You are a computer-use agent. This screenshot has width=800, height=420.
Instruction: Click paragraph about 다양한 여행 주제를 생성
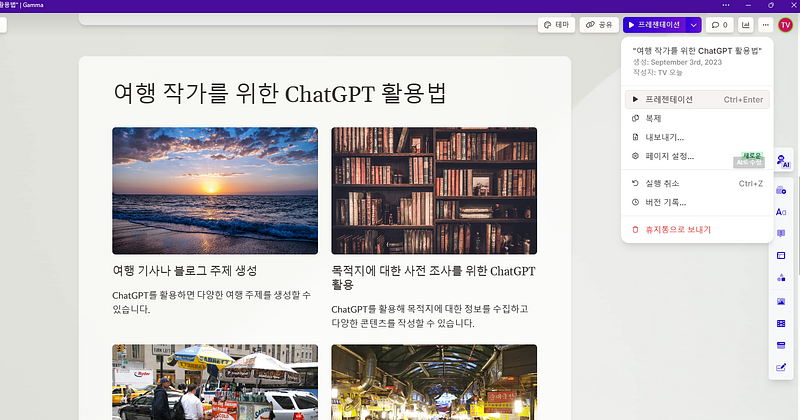pos(211,302)
